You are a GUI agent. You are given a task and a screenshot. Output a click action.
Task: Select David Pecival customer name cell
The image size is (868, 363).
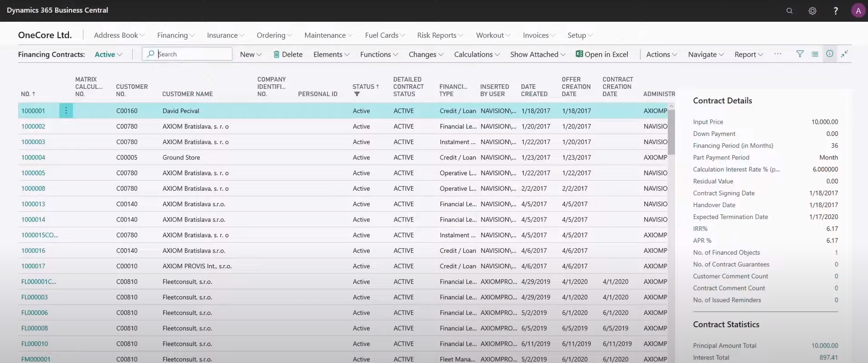click(181, 111)
